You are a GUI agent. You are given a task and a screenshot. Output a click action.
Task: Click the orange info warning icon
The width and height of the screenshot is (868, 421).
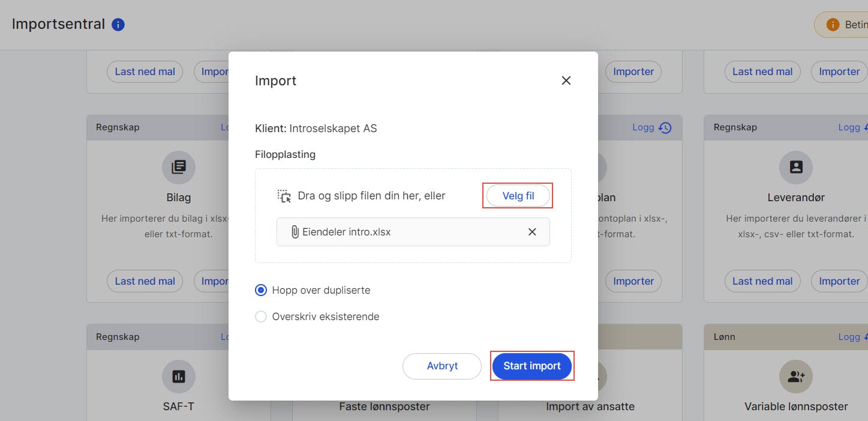click(833, 25)
